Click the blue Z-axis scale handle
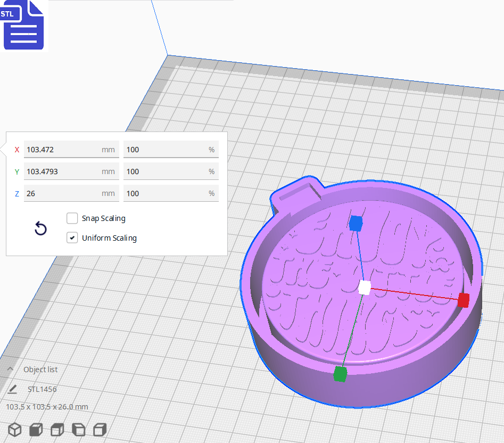This screenshot has height=443, width=504. tap(355, 224)
